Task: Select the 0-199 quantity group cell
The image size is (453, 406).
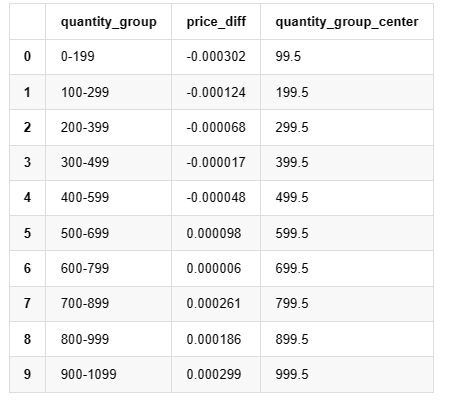Action: tap(108, 57)
